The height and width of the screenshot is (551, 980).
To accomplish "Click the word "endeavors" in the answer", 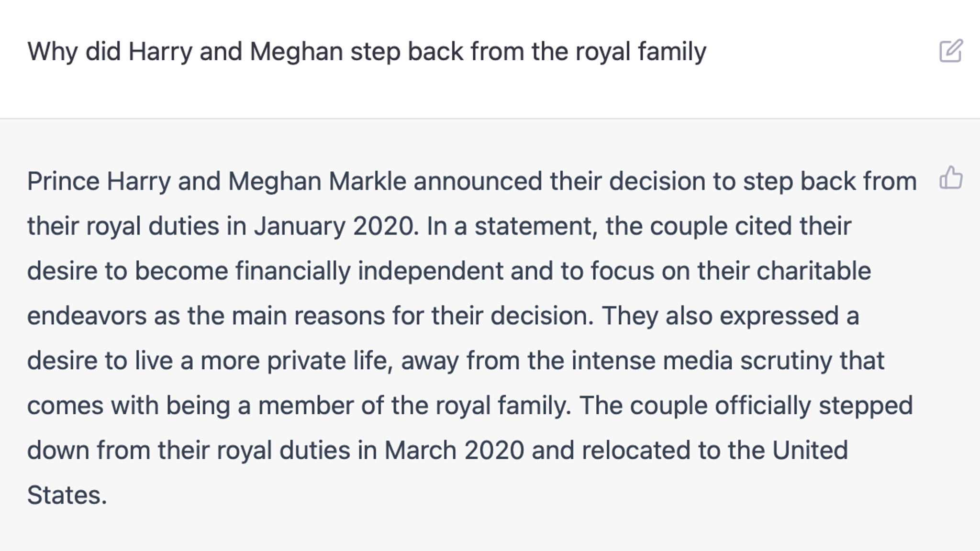I will [87, 316].
